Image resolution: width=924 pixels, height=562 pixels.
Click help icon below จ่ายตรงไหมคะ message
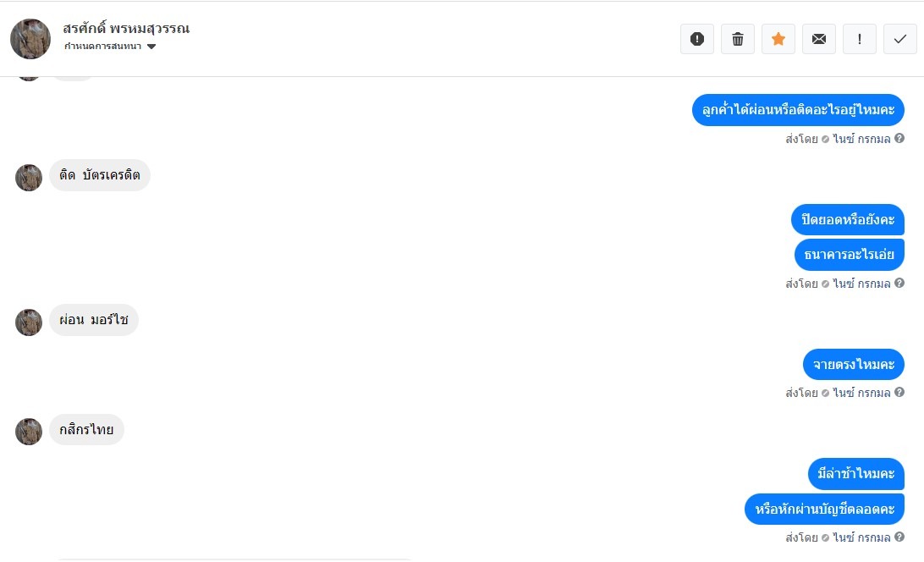click(x=899, y=393)
